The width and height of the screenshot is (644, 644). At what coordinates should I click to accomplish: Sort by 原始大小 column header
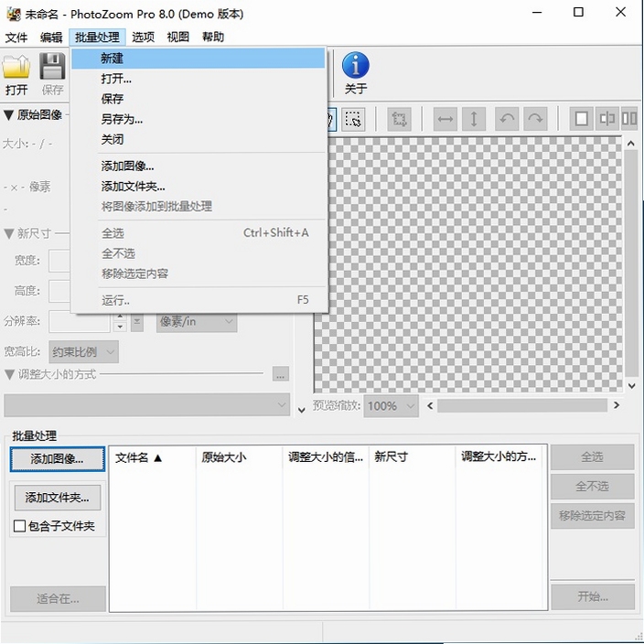tap(240, 457)
